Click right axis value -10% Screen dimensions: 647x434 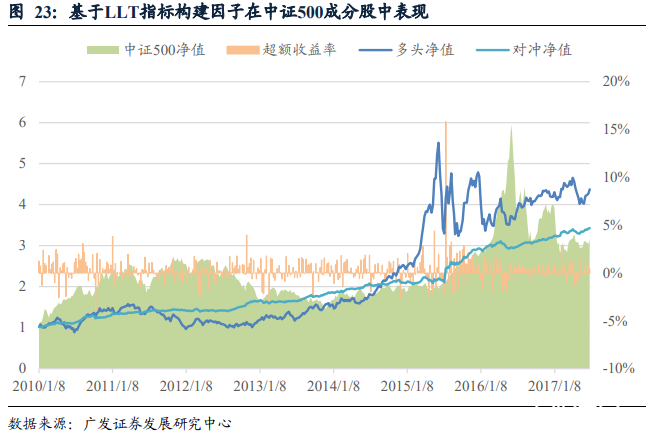(x=619, y=368)
